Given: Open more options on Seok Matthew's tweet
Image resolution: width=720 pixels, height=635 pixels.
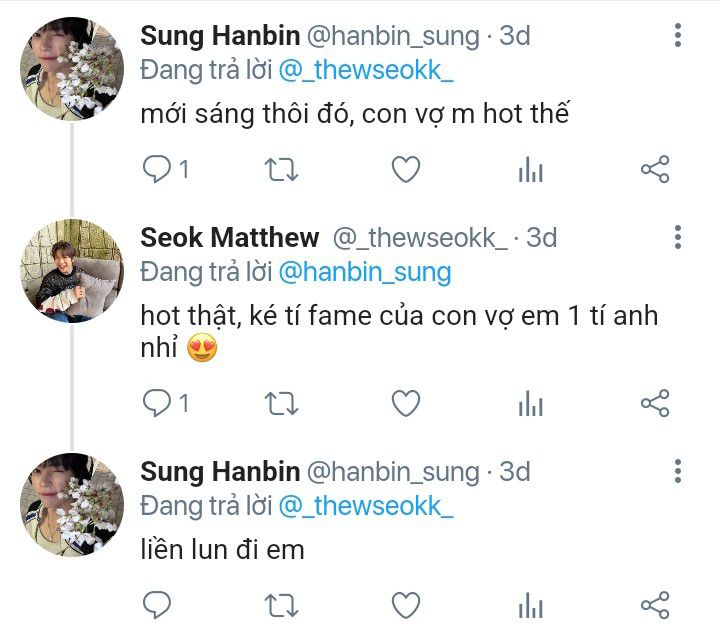Looking at the screenshot, I should [678, 238].
